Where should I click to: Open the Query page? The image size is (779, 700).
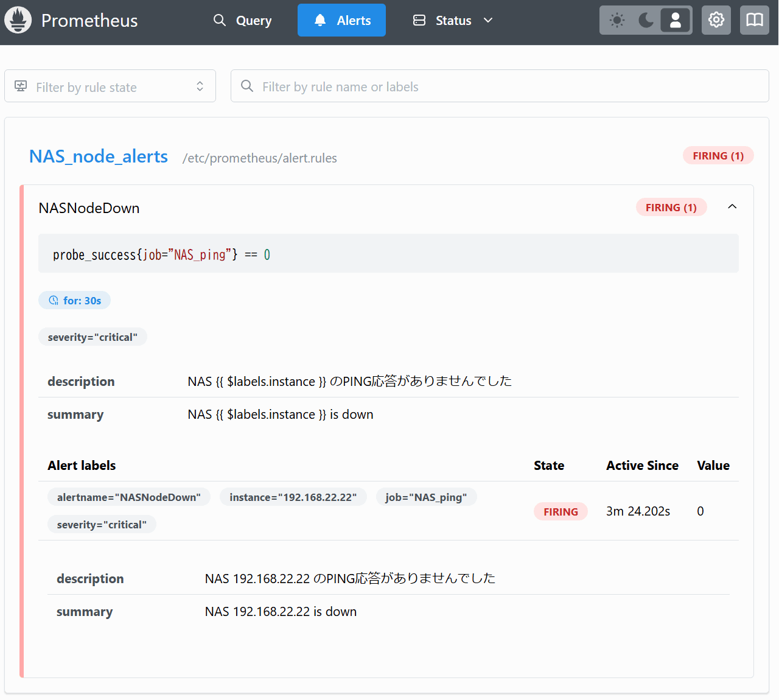point(243,20)
